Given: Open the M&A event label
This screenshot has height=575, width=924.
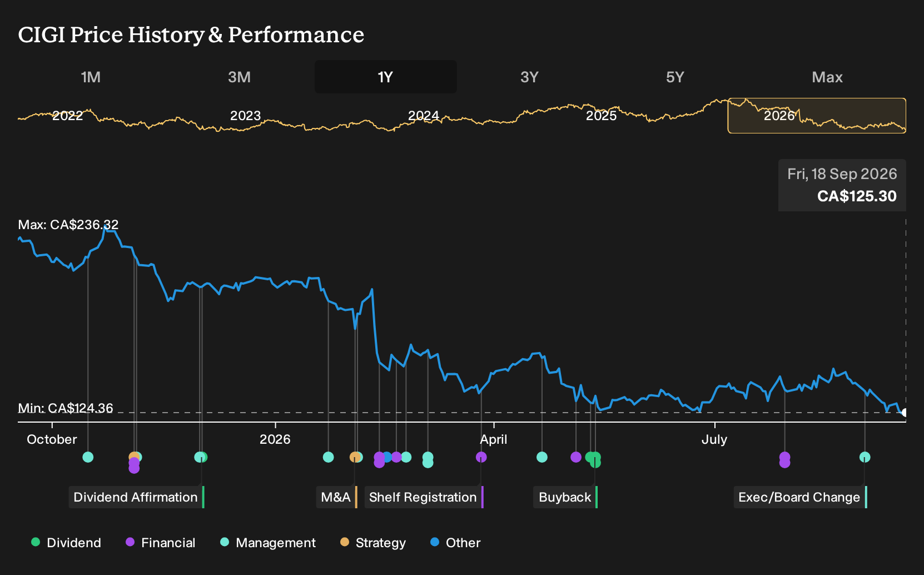Looking at the screenshot, I should [336, 497].
